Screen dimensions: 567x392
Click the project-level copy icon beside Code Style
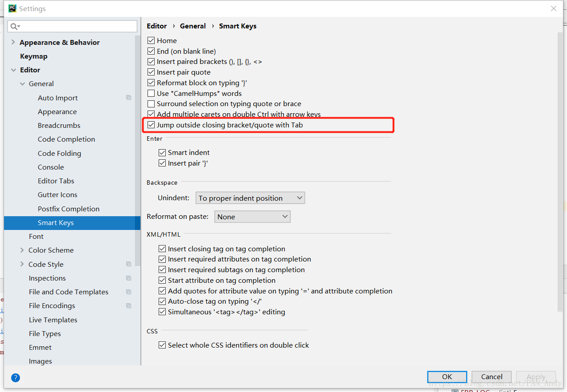[128, 264]
